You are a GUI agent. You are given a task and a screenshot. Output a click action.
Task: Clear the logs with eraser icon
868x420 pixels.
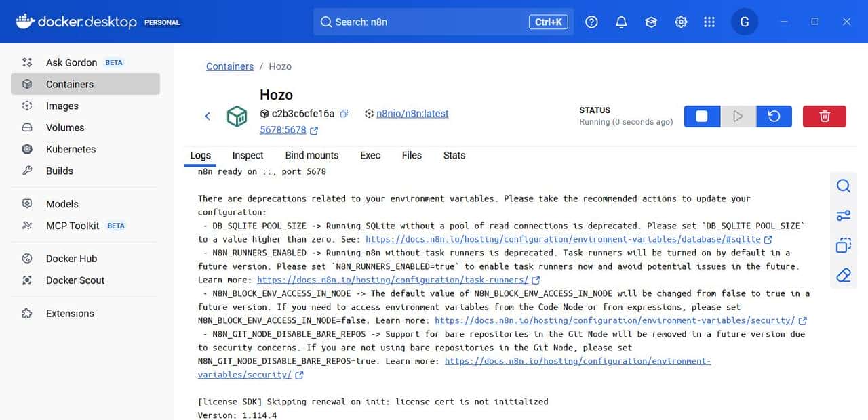click(843, 275)
